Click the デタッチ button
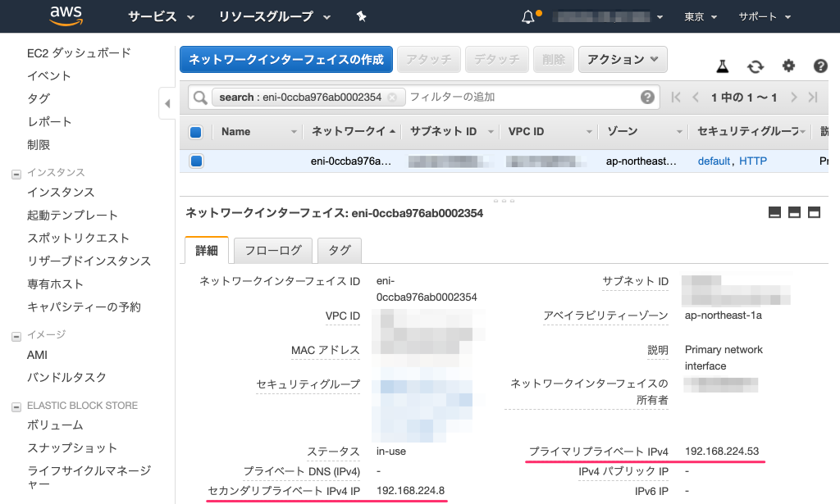The image size is (840, 504). coord(496,59)
